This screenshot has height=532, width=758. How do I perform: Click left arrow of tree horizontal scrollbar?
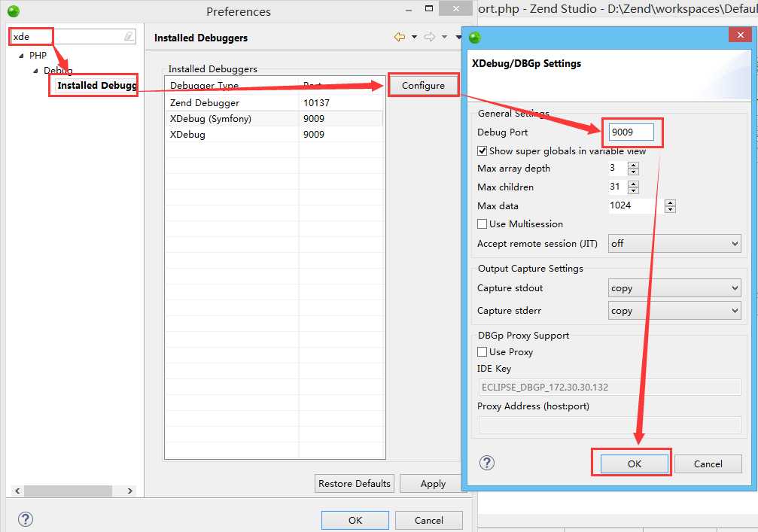(x=17, y=491)
